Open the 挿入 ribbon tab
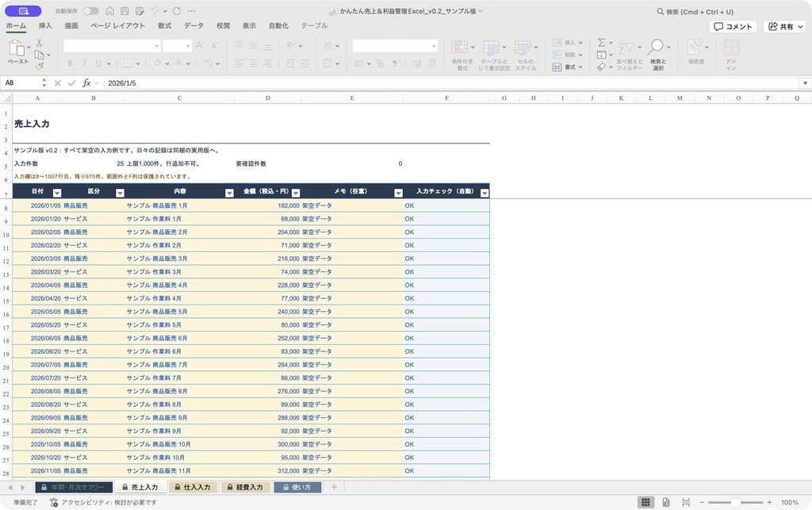This screenshot has height=510, width=812. pos(45,25)
